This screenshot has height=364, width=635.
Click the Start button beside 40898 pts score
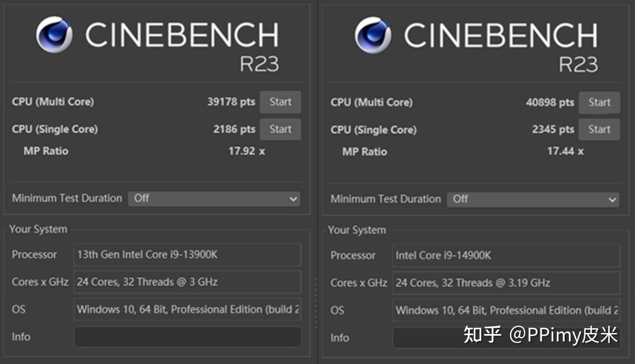pyautogui.click(x=599, y=102)
